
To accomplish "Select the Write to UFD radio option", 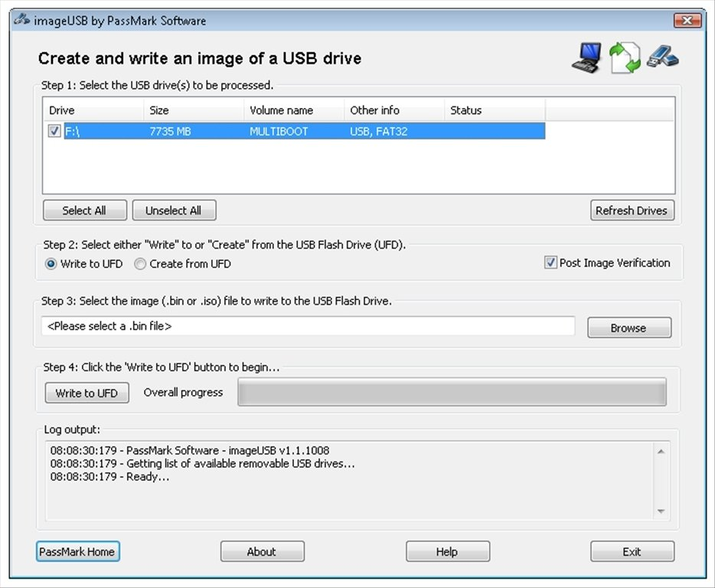I will (51, 264).
